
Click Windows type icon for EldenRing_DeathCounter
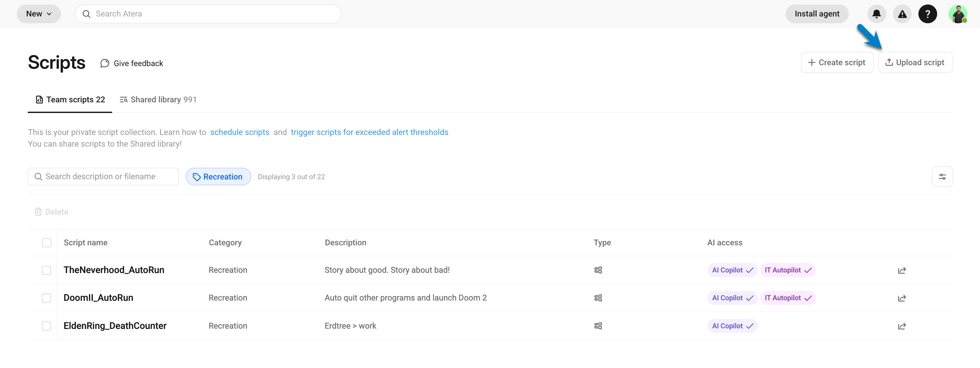pos(598,326)
